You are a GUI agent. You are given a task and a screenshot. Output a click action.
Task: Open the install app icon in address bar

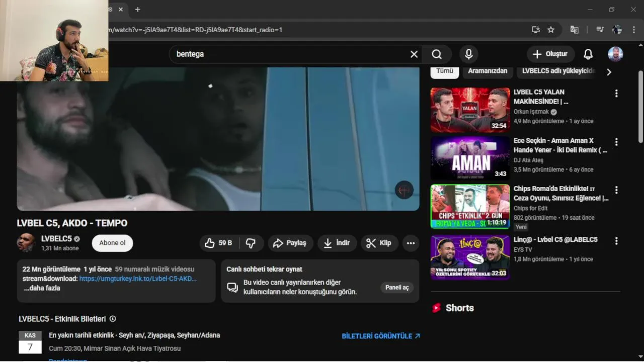(536, 30)
